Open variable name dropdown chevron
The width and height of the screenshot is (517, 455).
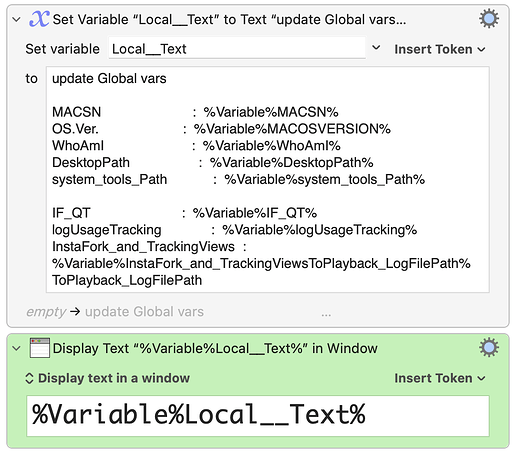click(376, 48)
